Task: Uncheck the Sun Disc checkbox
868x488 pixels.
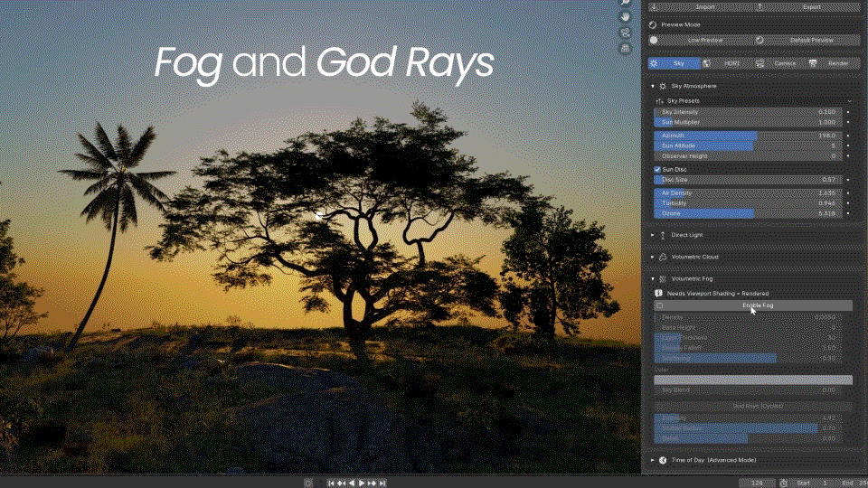Action: pos(657,169)
